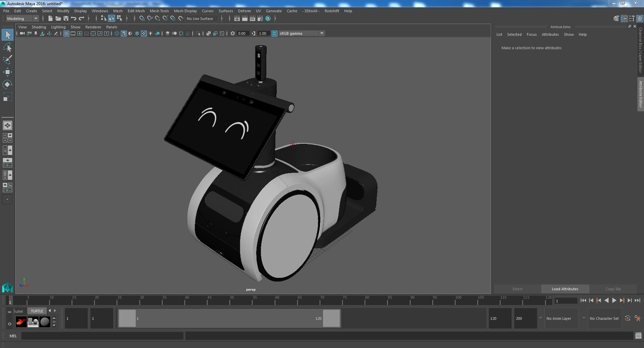This screenshot has height=348, width=644.
Task: Toggle smooth shade all cube icon
Action: 123,33
